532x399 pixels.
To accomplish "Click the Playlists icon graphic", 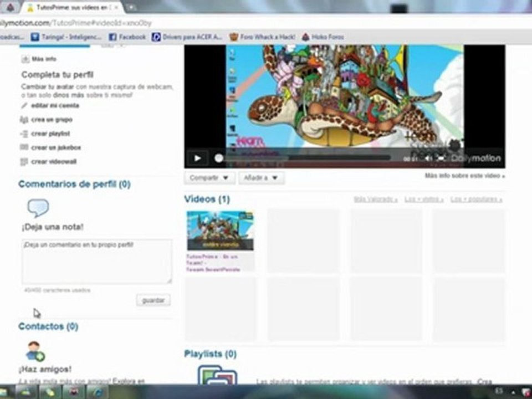I will [x=217, y=375].
